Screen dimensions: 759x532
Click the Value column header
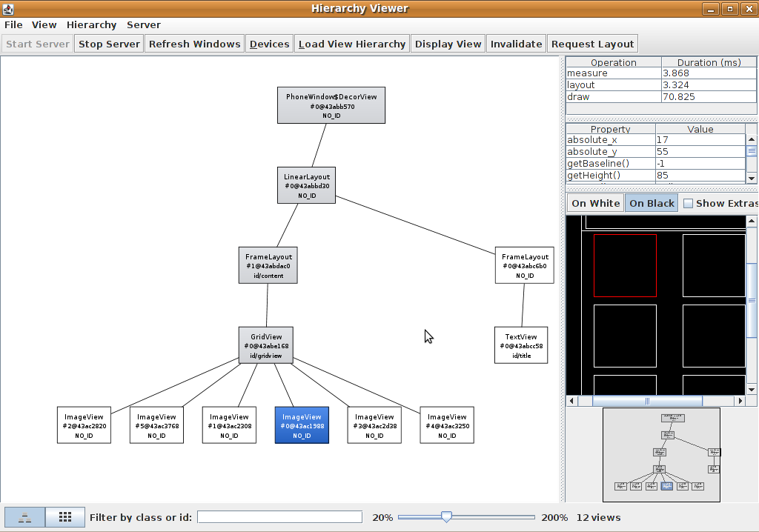pos(700,129)
